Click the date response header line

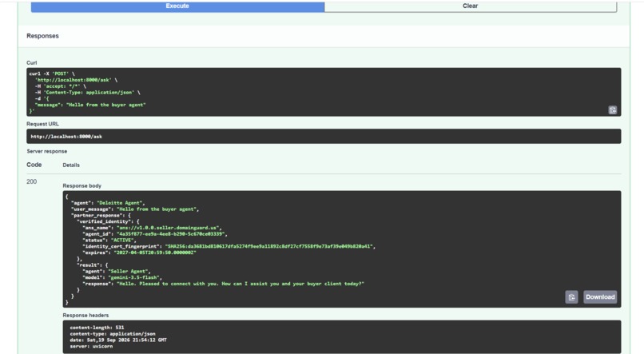(118, 340)
